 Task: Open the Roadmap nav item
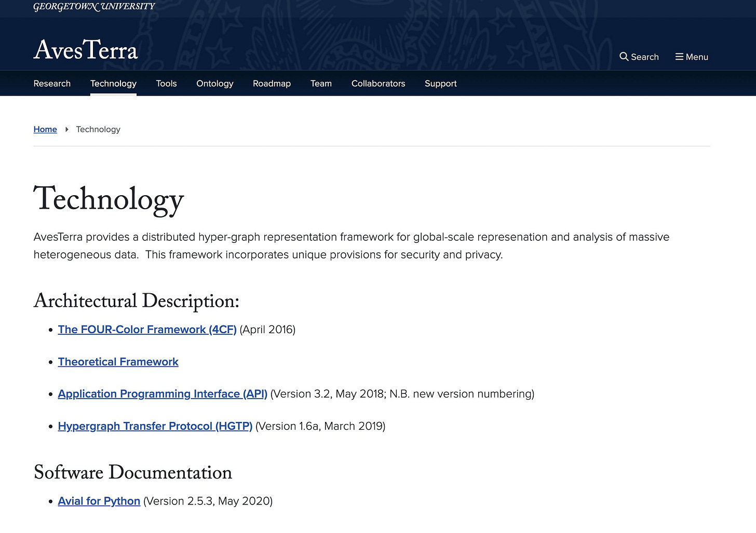[272, 84]
